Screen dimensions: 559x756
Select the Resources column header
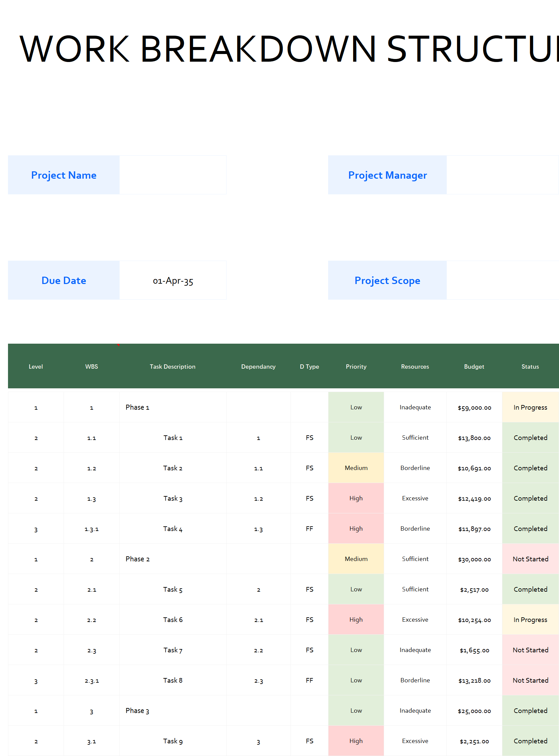(415, 366)
